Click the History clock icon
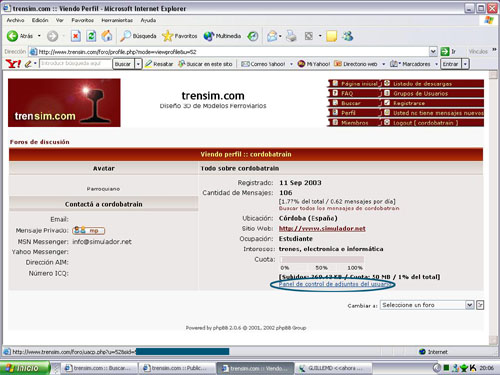The height and width of the screenshot is (375, 500). click(x=253, y=36)
